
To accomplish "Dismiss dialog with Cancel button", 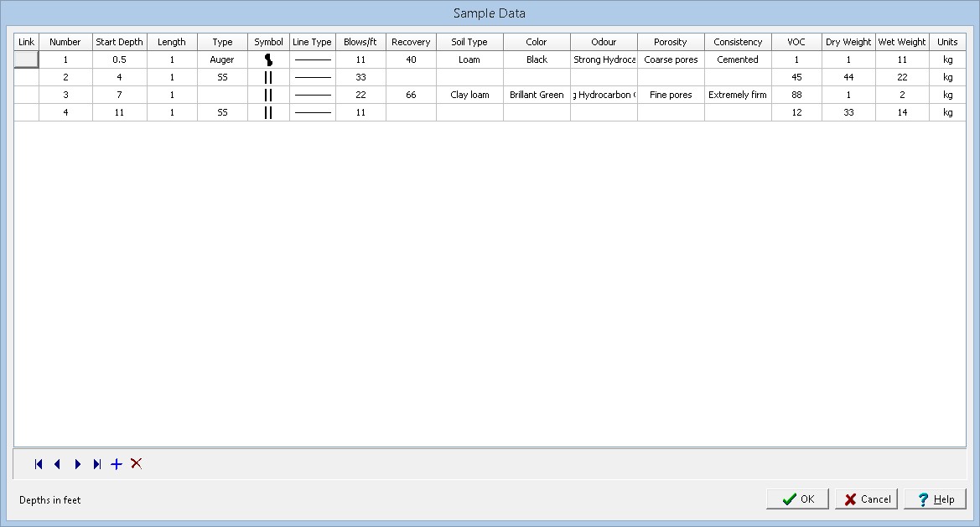I will (866, 499).
